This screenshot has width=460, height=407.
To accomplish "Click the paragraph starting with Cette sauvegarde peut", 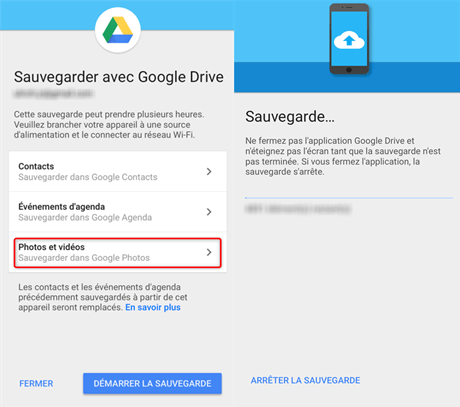I will (x=109, y=125).
